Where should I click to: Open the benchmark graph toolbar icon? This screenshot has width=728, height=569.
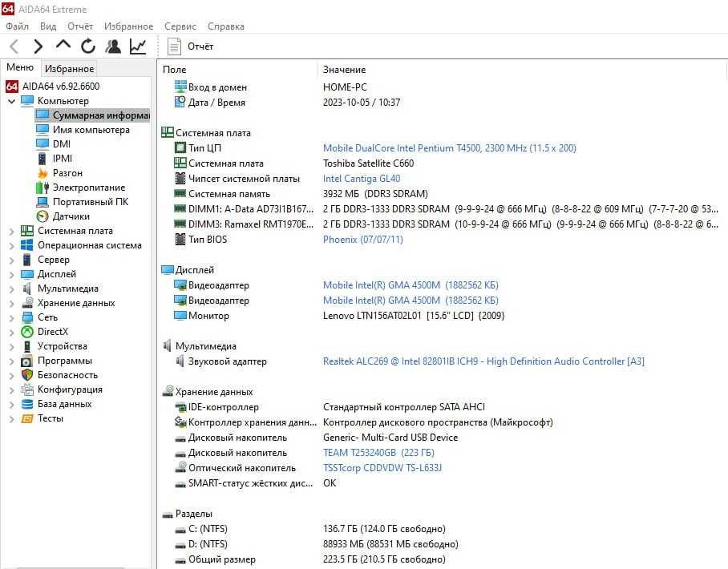point(138,46)
